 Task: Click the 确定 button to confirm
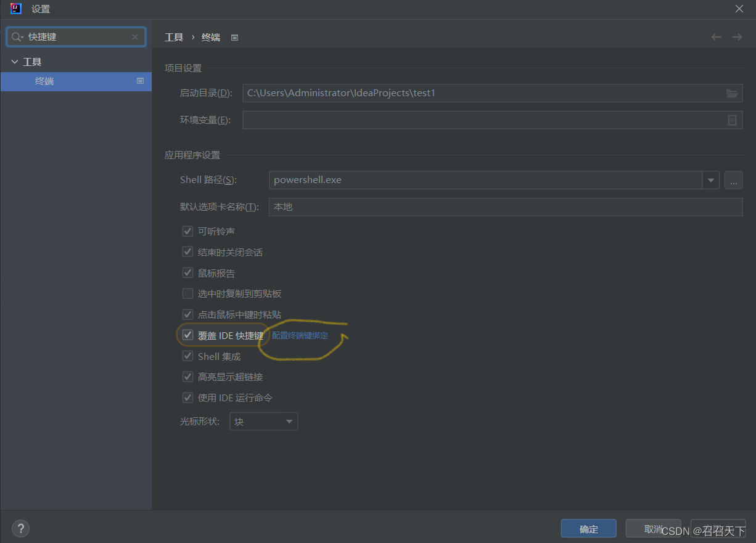tap(588, 528)
